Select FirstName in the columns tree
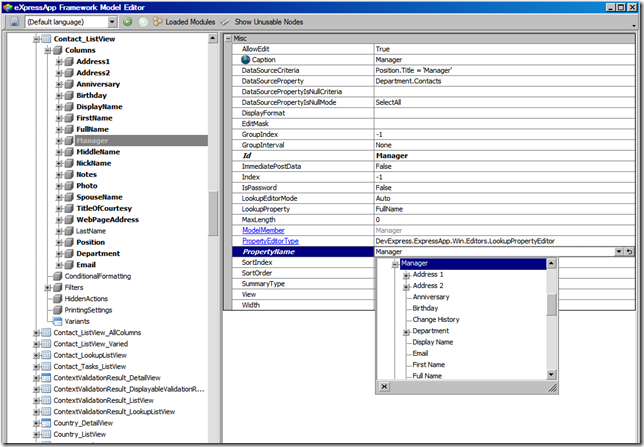The height and width of the screenshot is (447, 644). (94, 118)
